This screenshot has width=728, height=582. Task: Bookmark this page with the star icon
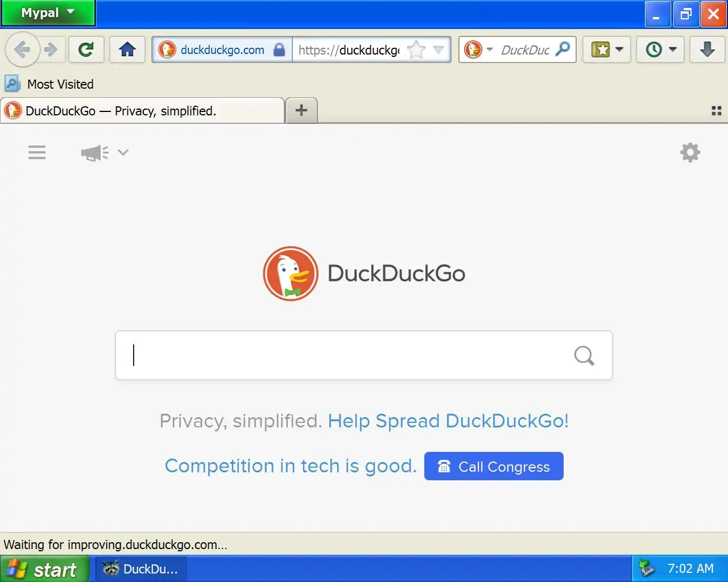tap(416, 50)
